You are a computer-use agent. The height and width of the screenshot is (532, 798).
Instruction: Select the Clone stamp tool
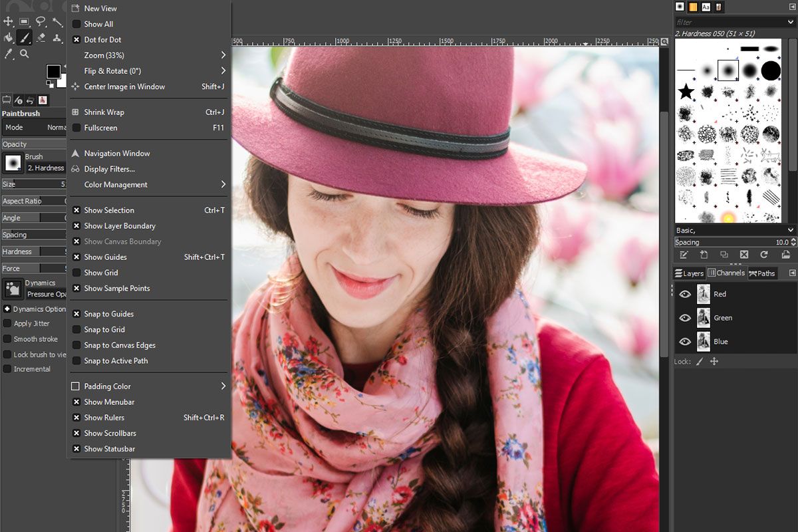pos(57,38)
